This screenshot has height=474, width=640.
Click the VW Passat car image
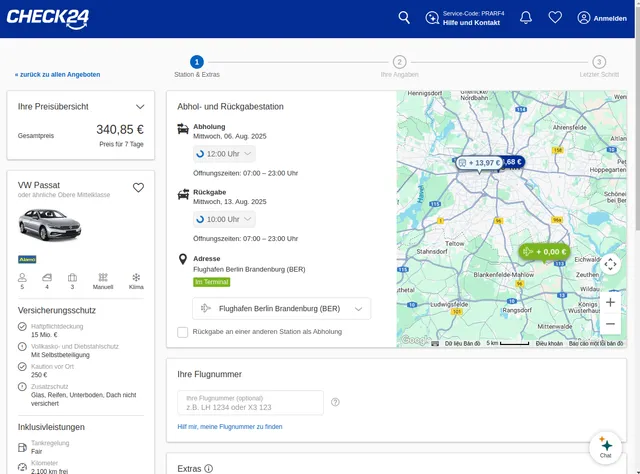50,225
